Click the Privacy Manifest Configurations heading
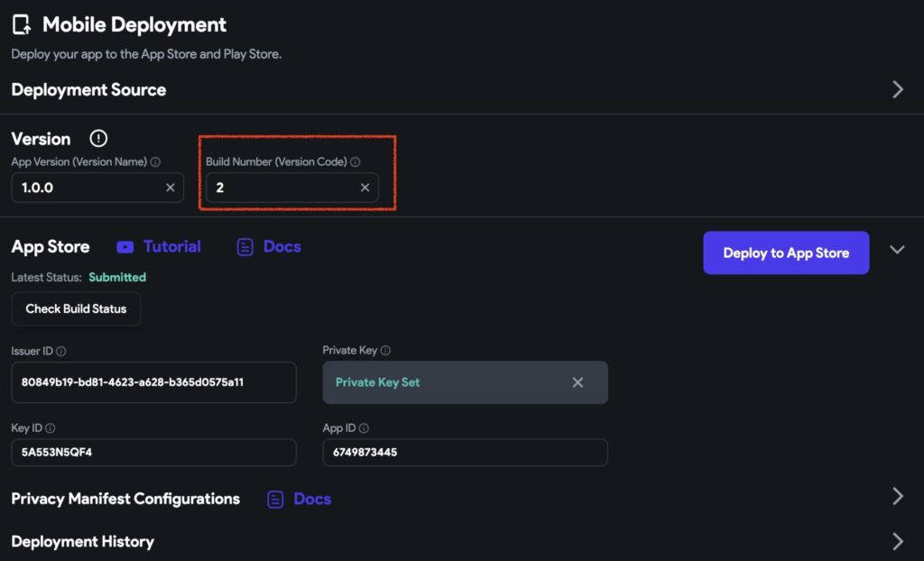924x561 pixels. pos(125,499)
